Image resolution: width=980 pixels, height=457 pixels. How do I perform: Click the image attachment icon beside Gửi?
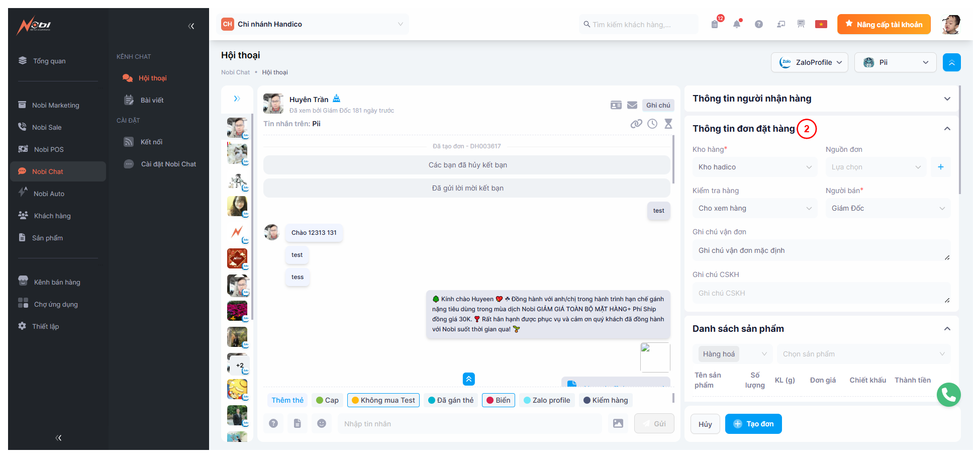(x=618, y=423)
